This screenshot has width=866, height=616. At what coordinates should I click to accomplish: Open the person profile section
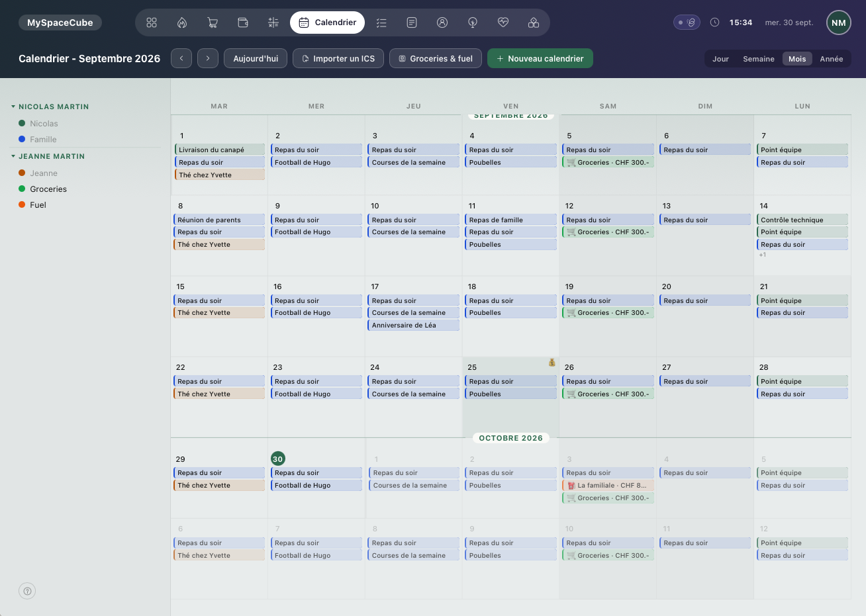442,22
